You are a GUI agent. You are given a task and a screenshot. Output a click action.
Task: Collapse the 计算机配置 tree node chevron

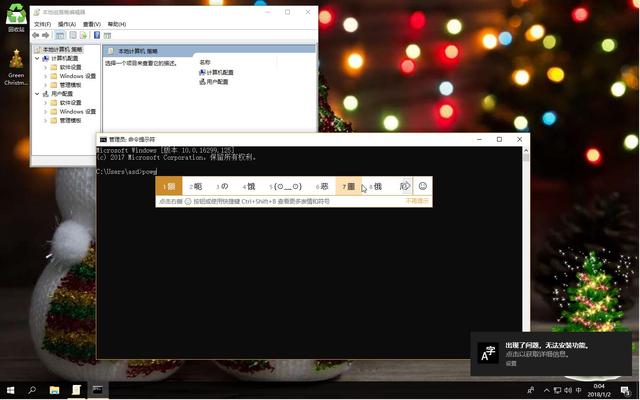37,58
